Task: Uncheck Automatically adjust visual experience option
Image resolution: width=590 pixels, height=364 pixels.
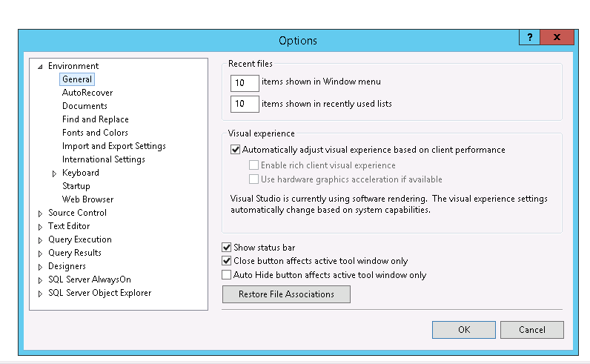Action: 236,150
